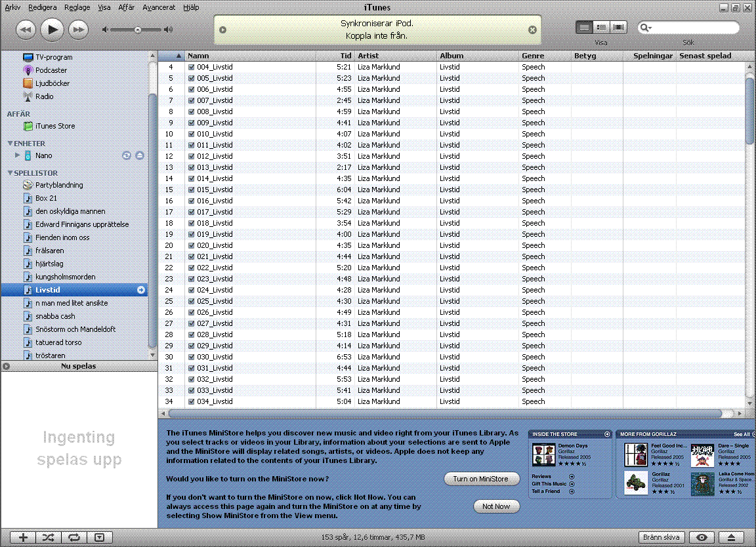The height and width of the screenshot is (547, 756).
Task: Click the next track forward button
Action: [78, 30]
